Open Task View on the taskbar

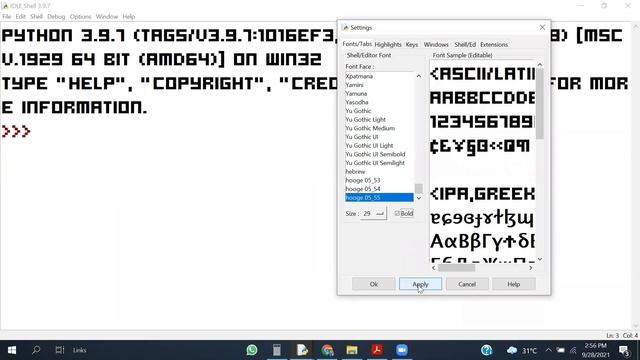[60, 350]
